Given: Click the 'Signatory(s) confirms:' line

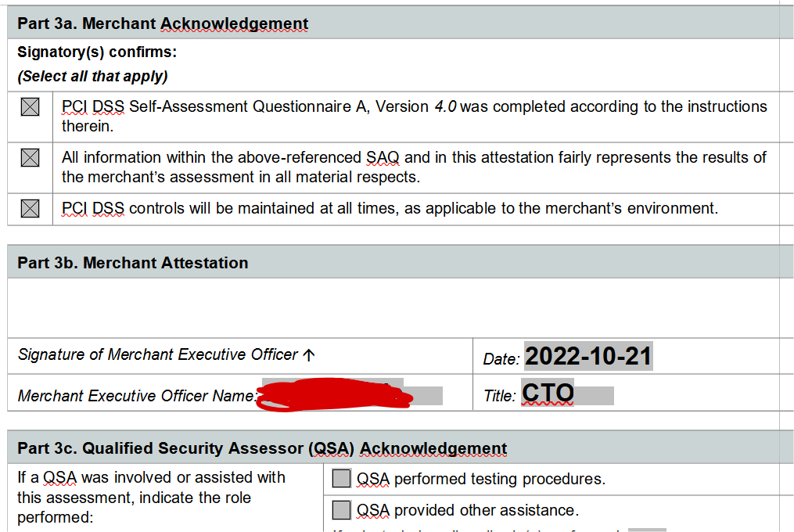Looking at the screenshot, I should click(97, 52).
